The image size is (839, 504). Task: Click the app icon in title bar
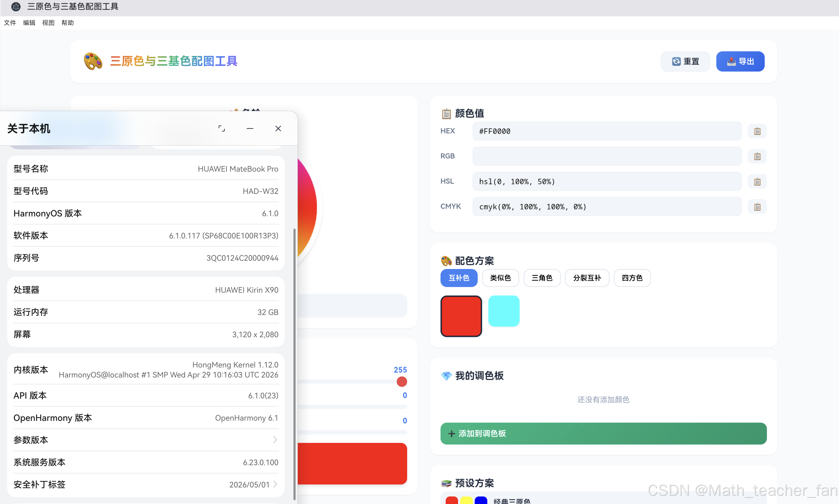click(16, 7)
